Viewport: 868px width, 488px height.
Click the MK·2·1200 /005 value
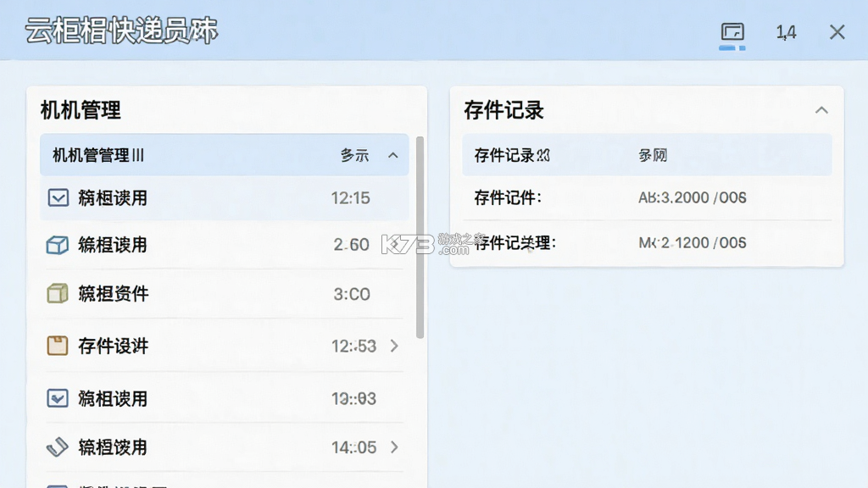pyautogui.click(x=692, y=243)
